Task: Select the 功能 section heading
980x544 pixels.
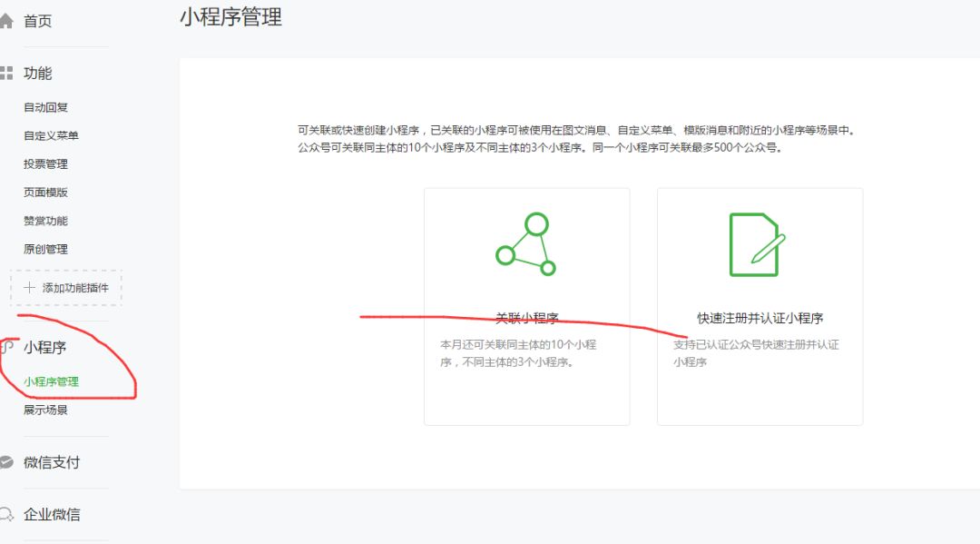Action: [x=37, y=74]
